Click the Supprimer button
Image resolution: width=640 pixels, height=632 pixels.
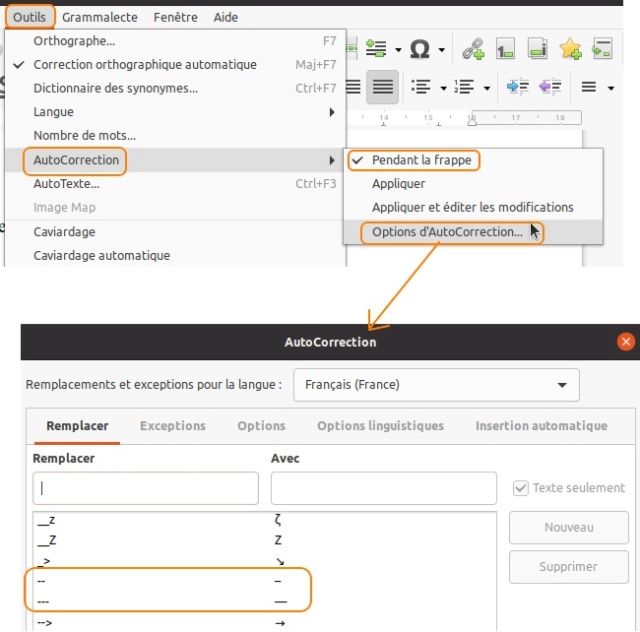[569, 567]
